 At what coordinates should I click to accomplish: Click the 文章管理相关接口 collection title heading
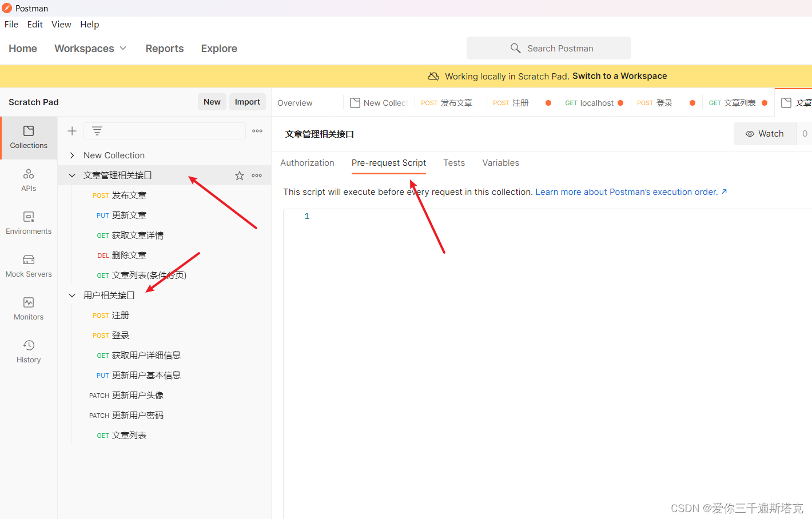[x=320, y=134]
